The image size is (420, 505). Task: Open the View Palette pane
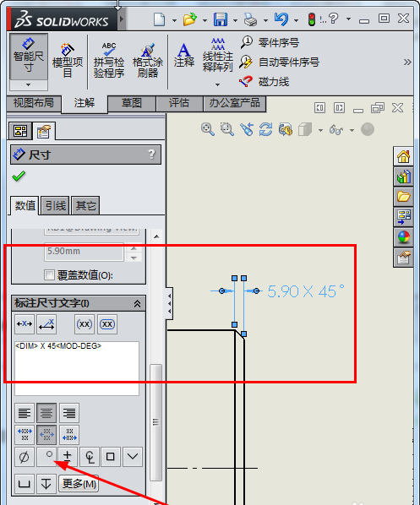[x=403, y=217]
